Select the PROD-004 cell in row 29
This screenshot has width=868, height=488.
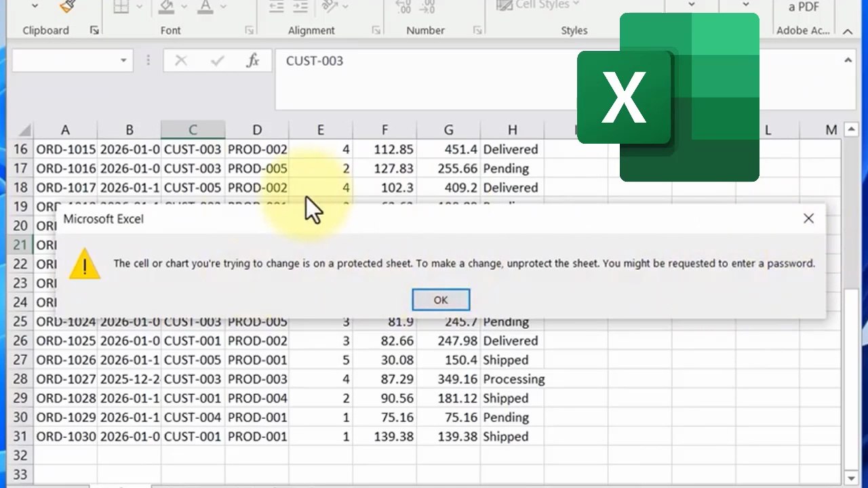tap(257, 398)
